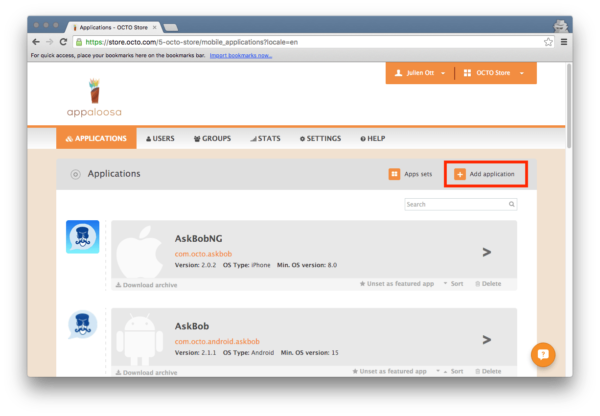Unset AskBob as featured app
600x416 pixels.
pos(390,371)
